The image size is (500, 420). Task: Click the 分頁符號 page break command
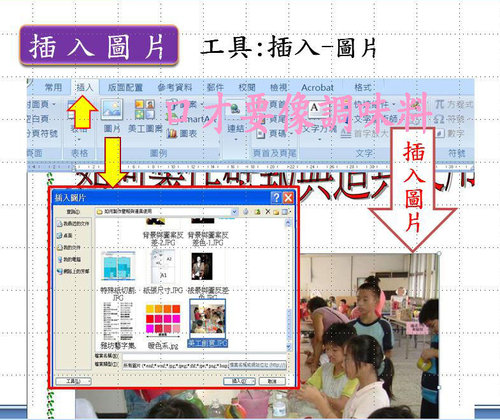(x=43, y=134)
